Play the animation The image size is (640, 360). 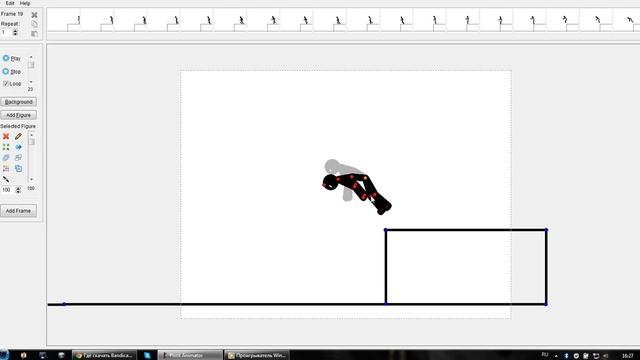(12, 58)
